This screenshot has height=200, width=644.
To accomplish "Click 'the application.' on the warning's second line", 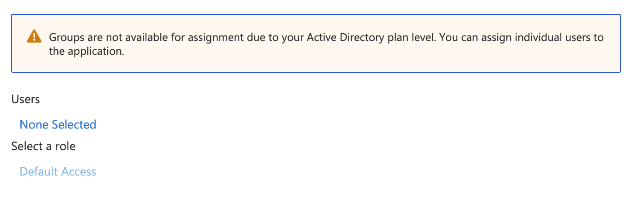I will (x=87, y=51).
